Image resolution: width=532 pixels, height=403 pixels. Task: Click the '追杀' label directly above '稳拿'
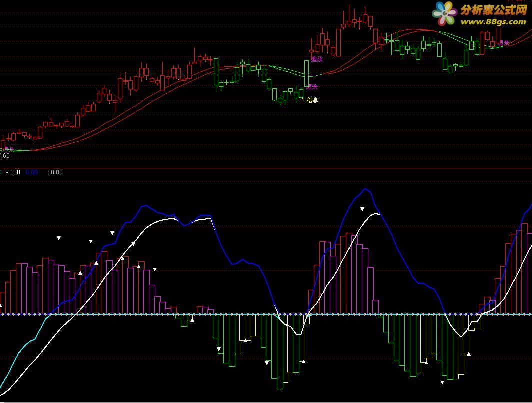[312, 87]
